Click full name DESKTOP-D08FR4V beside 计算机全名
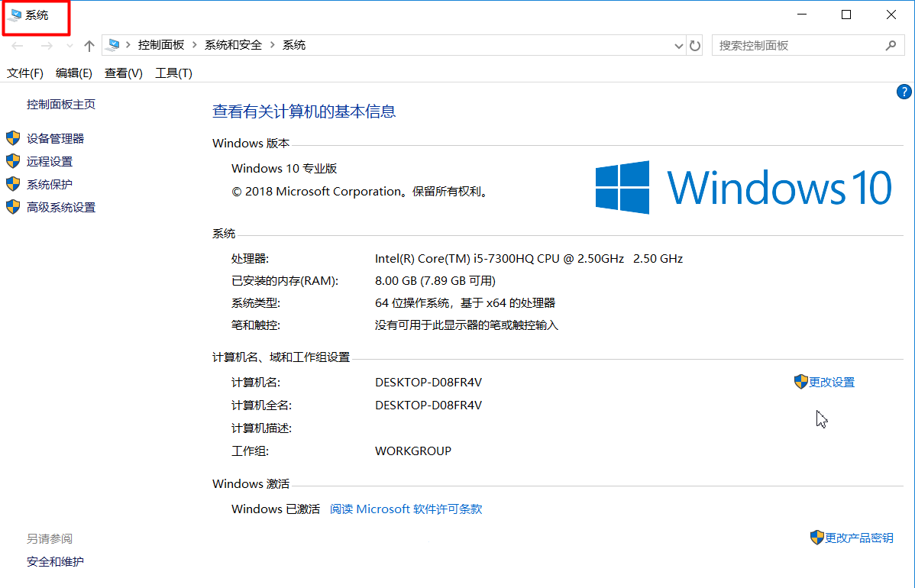 tap(428, 405)
